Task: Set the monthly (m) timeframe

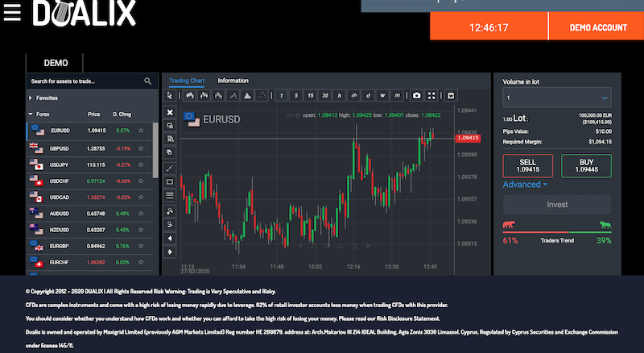Action: 397,95
